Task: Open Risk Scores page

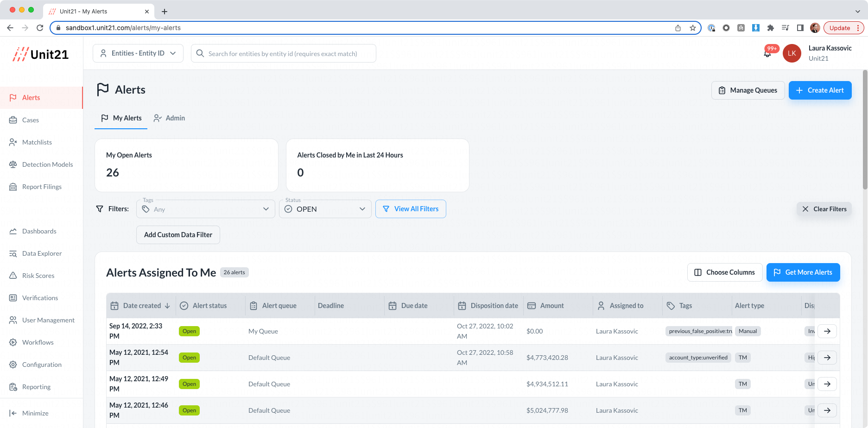Action: coord(41,276)
